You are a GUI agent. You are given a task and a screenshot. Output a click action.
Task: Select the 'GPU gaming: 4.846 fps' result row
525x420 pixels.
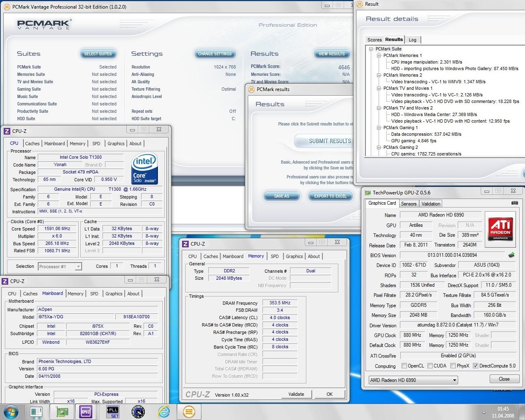[413, 141]
